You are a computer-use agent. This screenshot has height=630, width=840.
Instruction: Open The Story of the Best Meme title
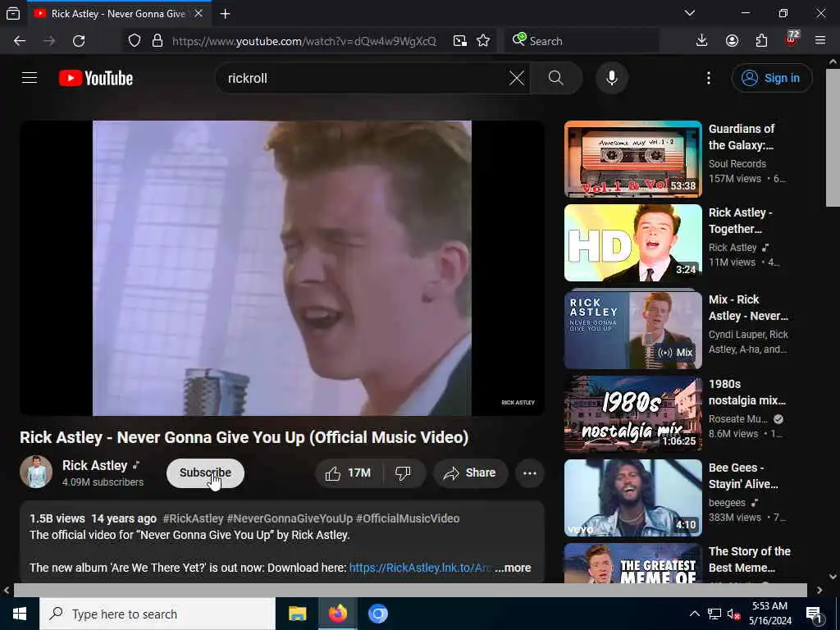750,559
